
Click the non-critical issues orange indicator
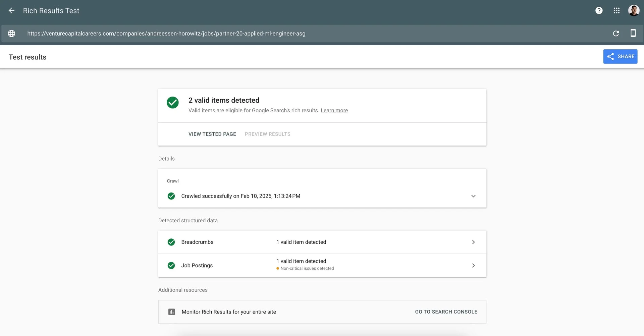click(x=277, y=268)
